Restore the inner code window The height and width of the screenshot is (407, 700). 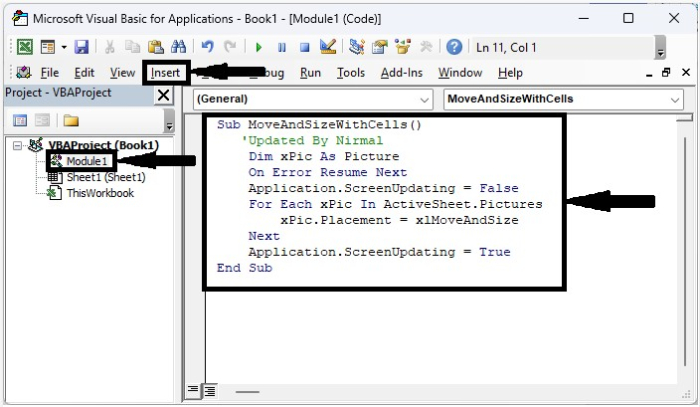click(666, 72)
